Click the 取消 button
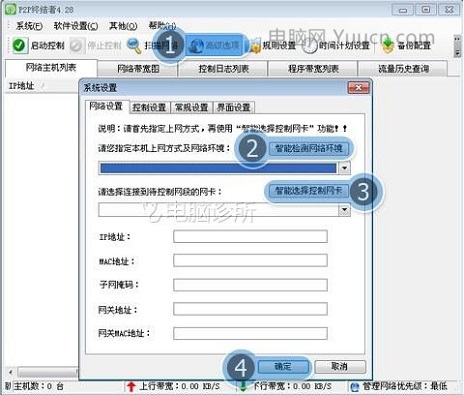The width and height of the screenshot is (464, 395). click(340, 367)
